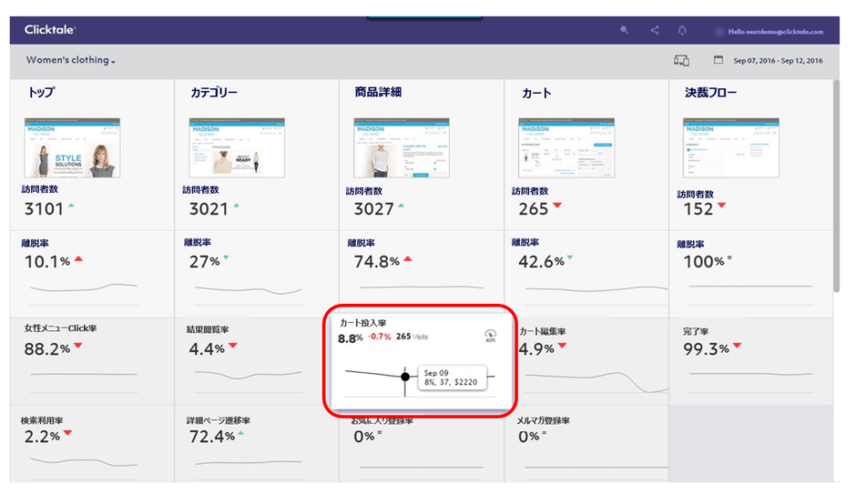This screenshot has height=504, width=856.
Task: Expand the Women's clothing dropdown
Action: point(71,61)
